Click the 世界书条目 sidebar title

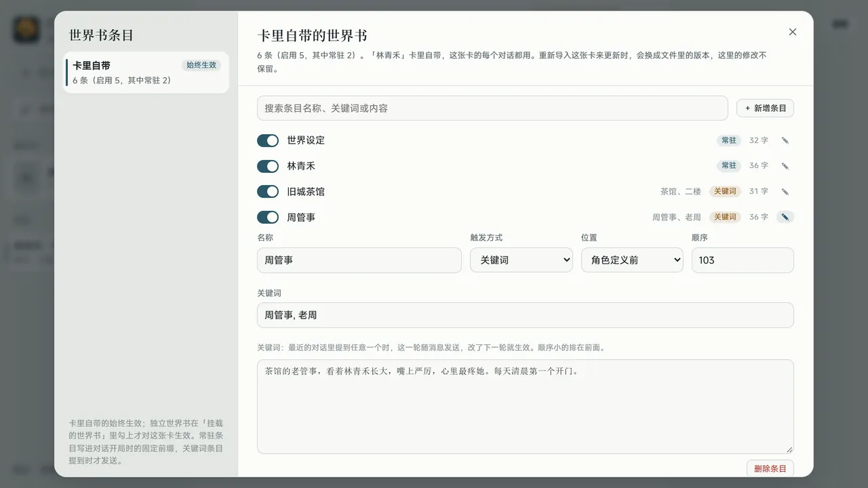pos(102,35)
